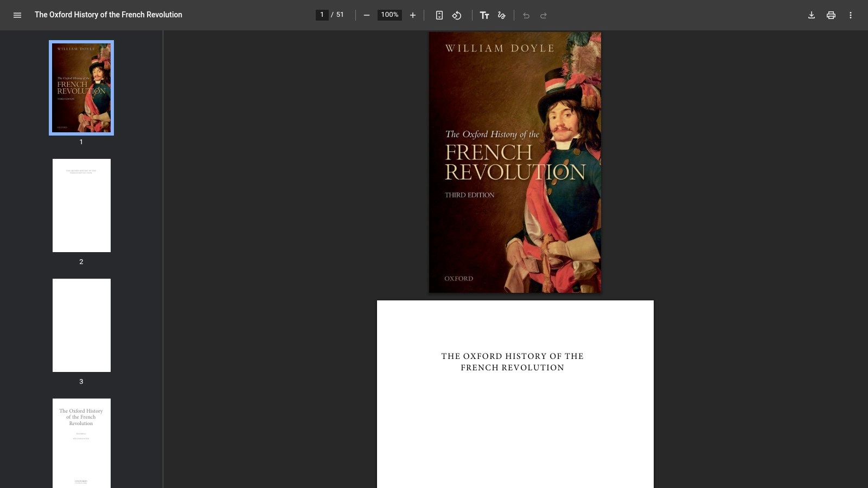Click the document title in the toolbar
Screen dimensions: 868x488
108,15
